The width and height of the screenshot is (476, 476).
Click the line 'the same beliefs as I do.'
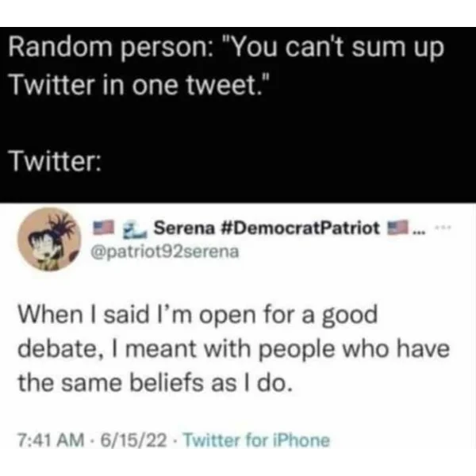(x=155, y=383)
